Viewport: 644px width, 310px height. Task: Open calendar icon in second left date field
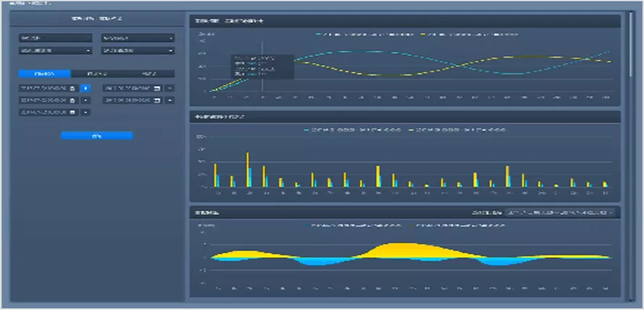coord(72,101)
